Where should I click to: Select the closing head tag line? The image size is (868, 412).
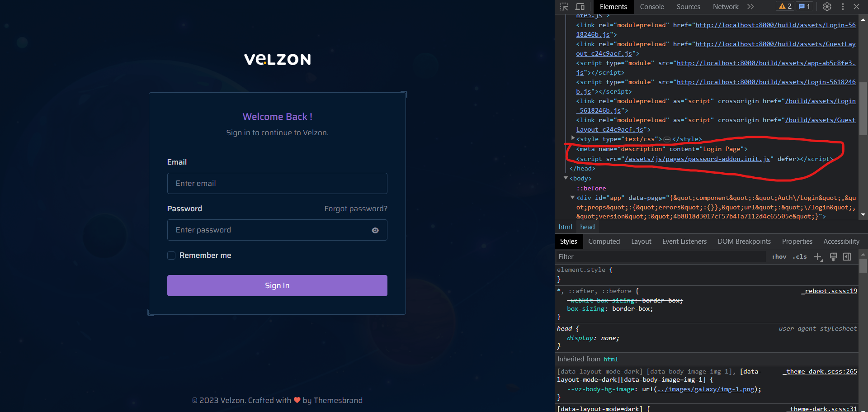pyautogui.click(x=582, y=168)
